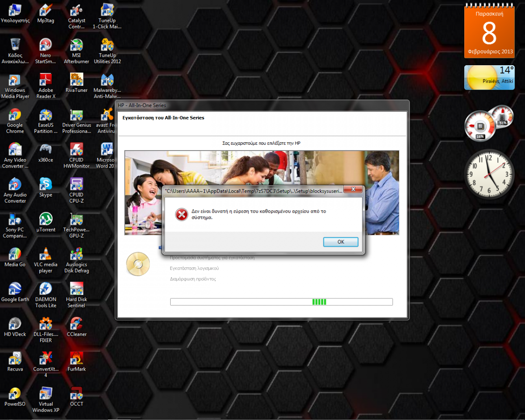Click the HP All-In-One Series title bar
525x420 pixels.
262,105
